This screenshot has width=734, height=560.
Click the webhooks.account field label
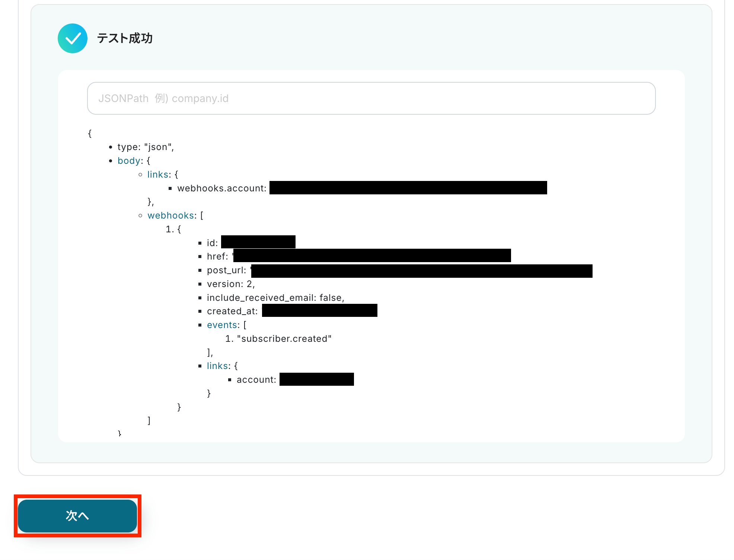(x=221, y=188)
